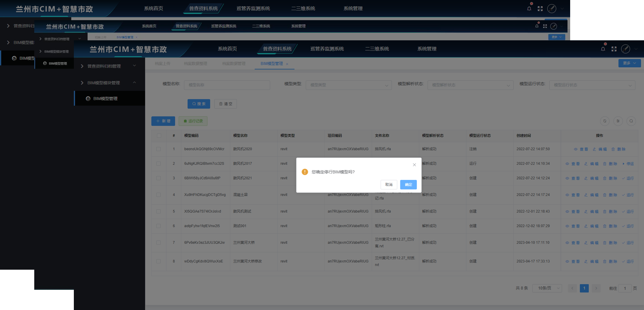View the 鼓风机2021 model via 查看 icon
The image size is (644, 310).
pyautogui.click(x=572, y=178)
